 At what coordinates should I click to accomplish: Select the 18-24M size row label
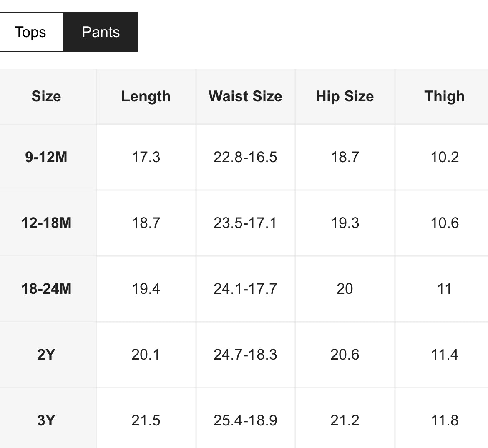point(46,289)
